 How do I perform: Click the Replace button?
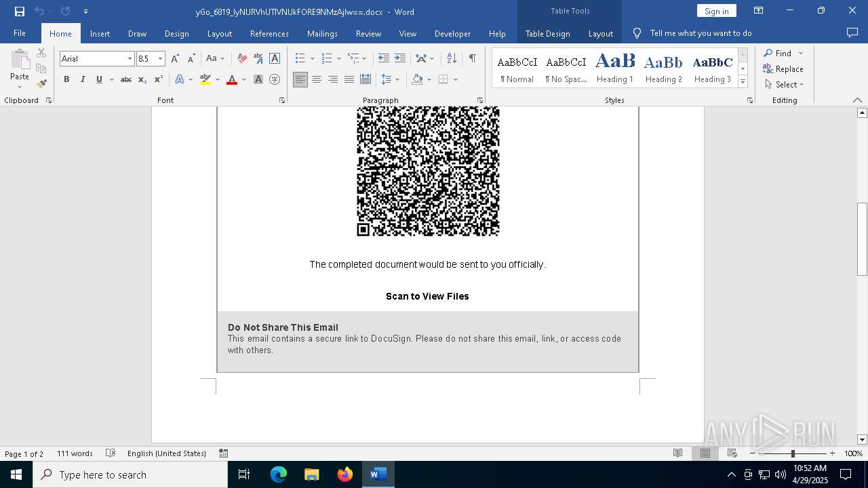coord(783,68)
